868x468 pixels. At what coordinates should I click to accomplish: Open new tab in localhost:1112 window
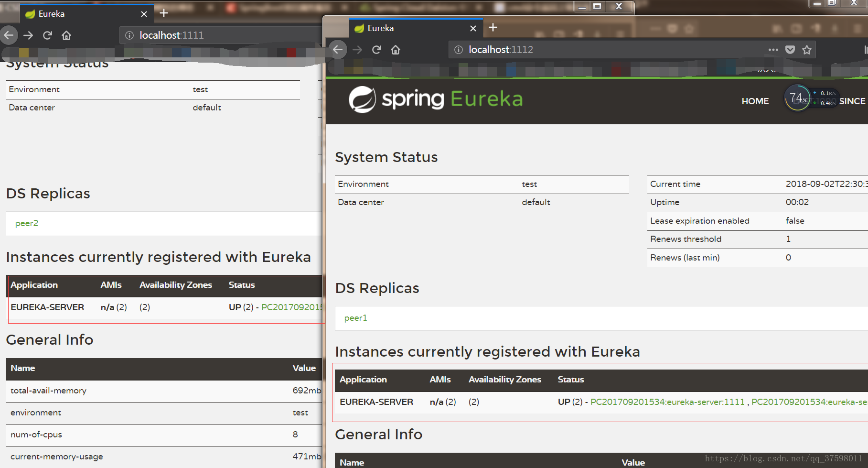(x=493, y=28)
